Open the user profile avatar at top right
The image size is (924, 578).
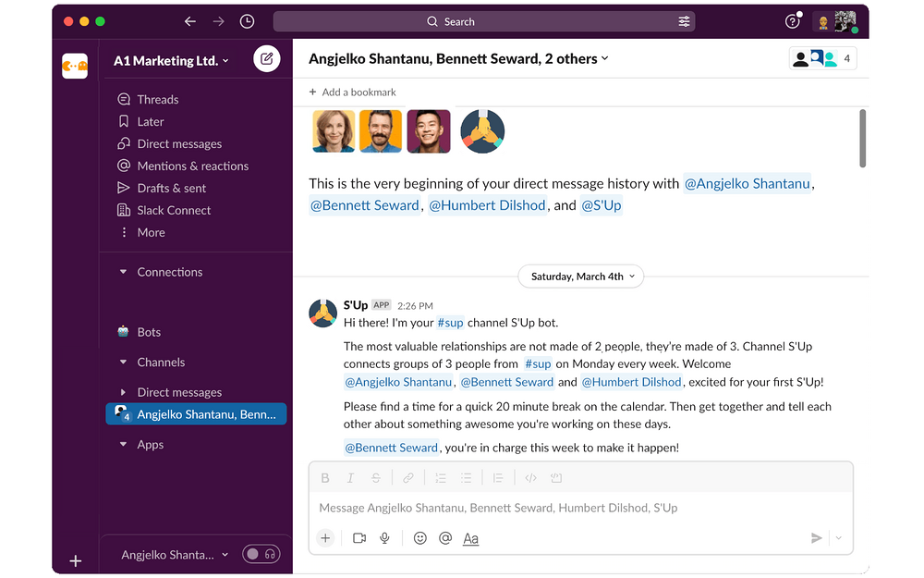[845, 22]
